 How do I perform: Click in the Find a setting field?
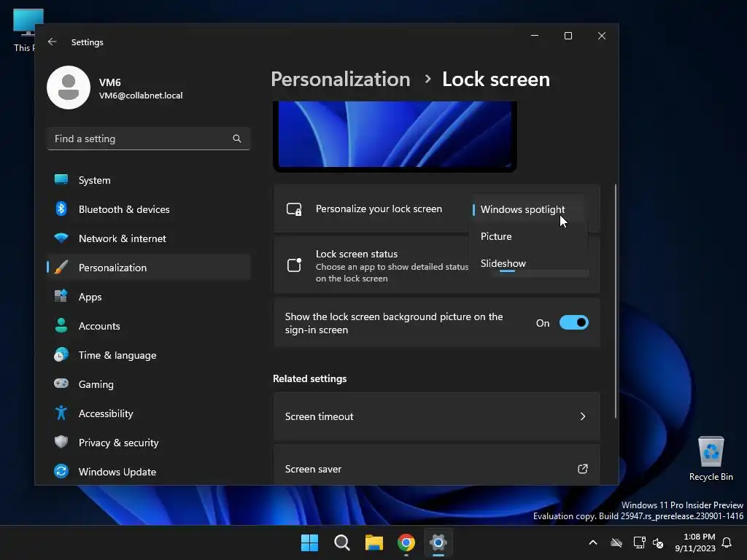149,139
